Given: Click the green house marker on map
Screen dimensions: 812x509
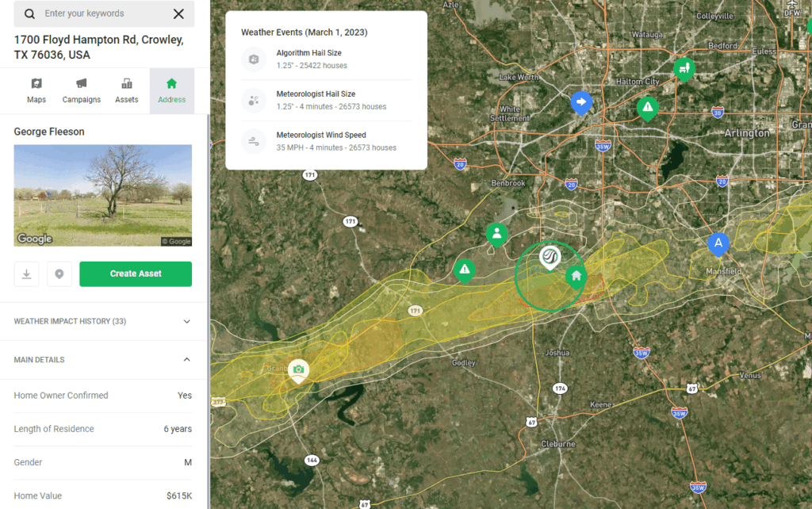Looking at the screenshot, I should [x=576, y=276].
